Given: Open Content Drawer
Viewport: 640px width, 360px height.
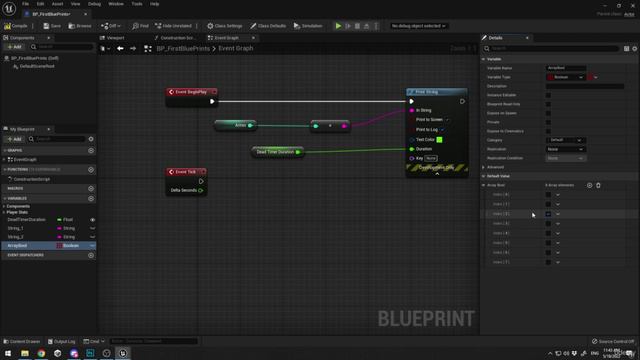Looking at the screenshot, I should [x=21, y=341].
